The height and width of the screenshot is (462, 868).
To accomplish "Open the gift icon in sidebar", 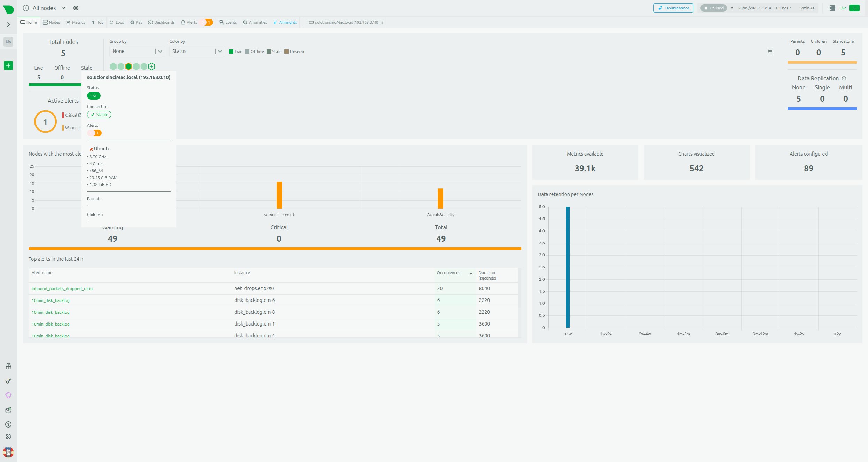I will [8, 366].
